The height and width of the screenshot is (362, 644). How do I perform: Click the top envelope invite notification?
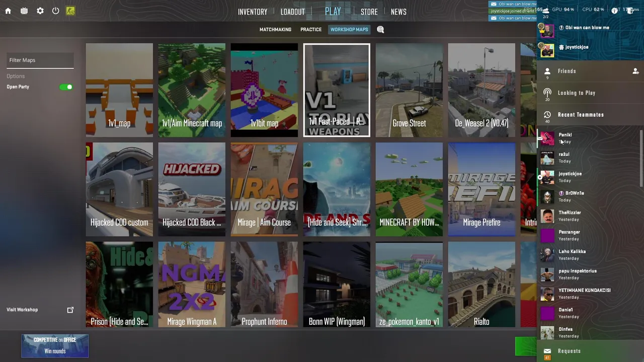tap(514, 4)
